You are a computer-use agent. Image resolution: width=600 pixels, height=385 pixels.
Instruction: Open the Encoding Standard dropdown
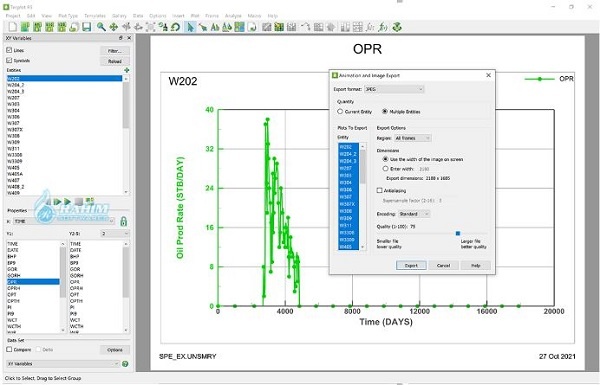414,214
